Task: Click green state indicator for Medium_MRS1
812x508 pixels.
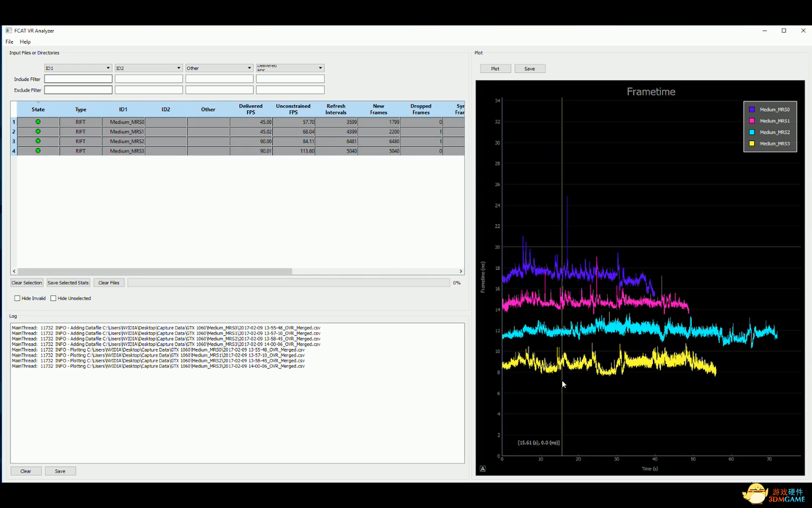Action: click(38, 132)
